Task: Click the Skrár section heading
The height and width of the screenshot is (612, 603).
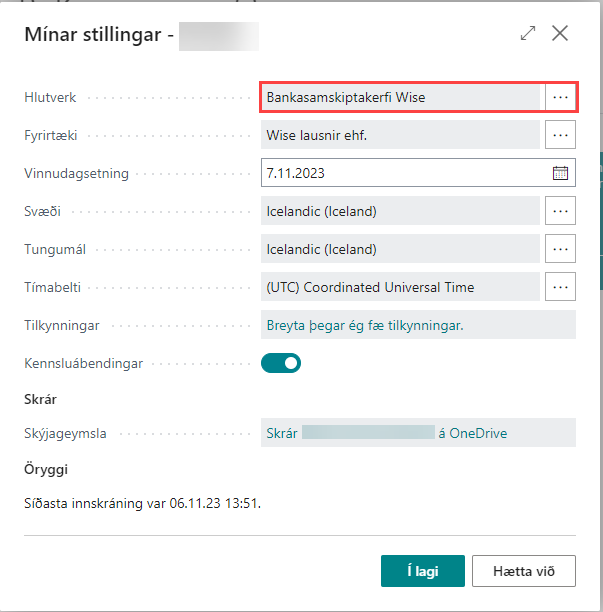Action: click(40, 399)
